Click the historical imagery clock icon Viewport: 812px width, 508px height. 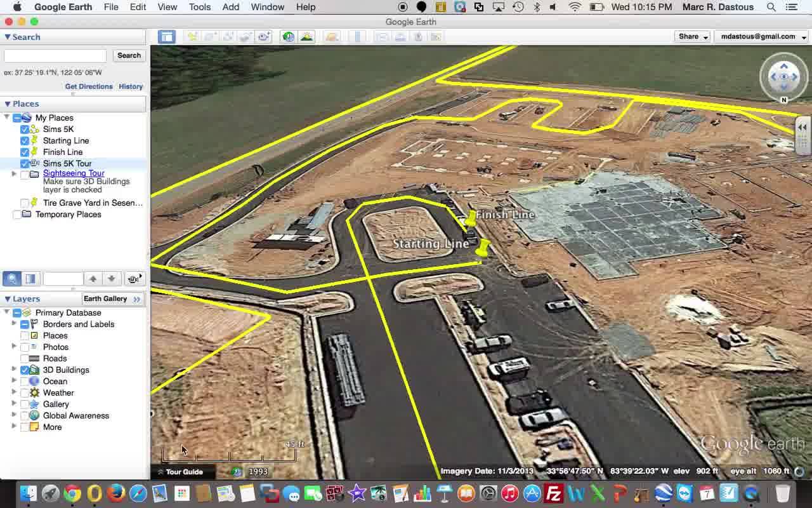pos(289,37)
